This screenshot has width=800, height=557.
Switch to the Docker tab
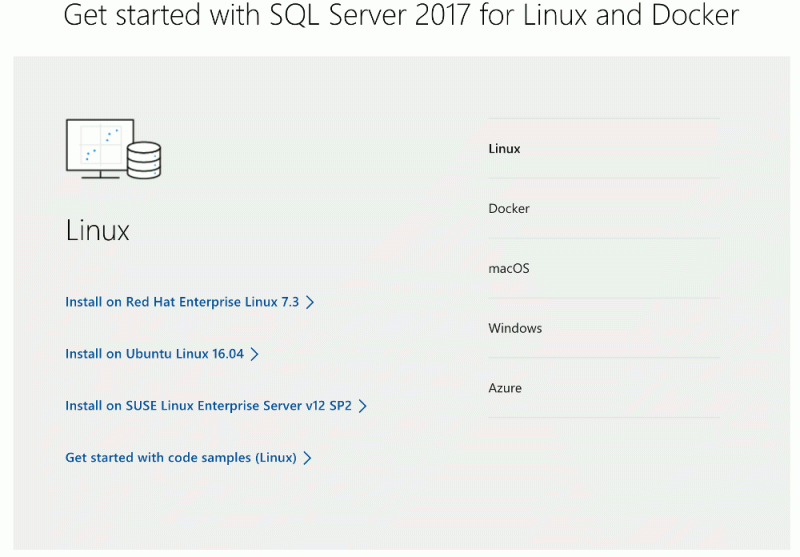pyautogui.click(x=509, y=209)
